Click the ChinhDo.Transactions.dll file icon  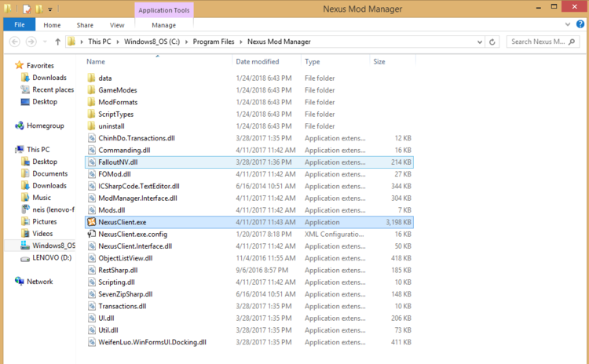pos(91,138)
